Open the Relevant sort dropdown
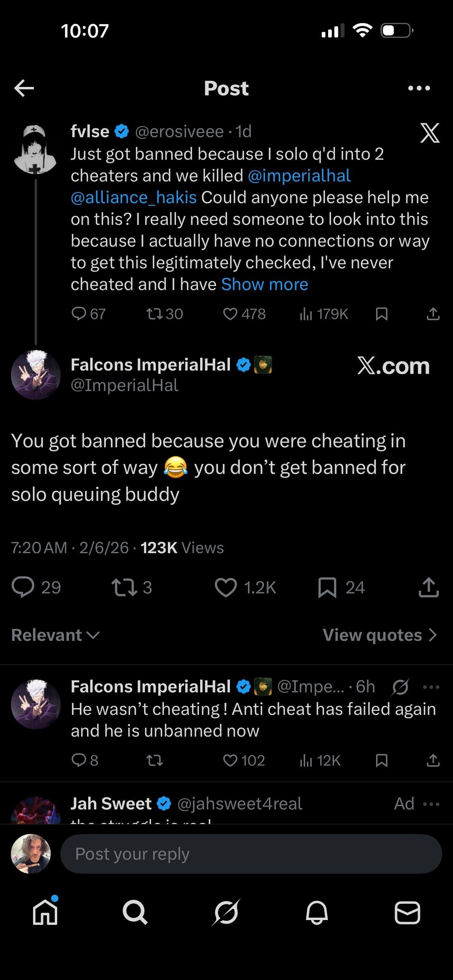The width and height of the screenshot is (453, 980). click(56, 635)
